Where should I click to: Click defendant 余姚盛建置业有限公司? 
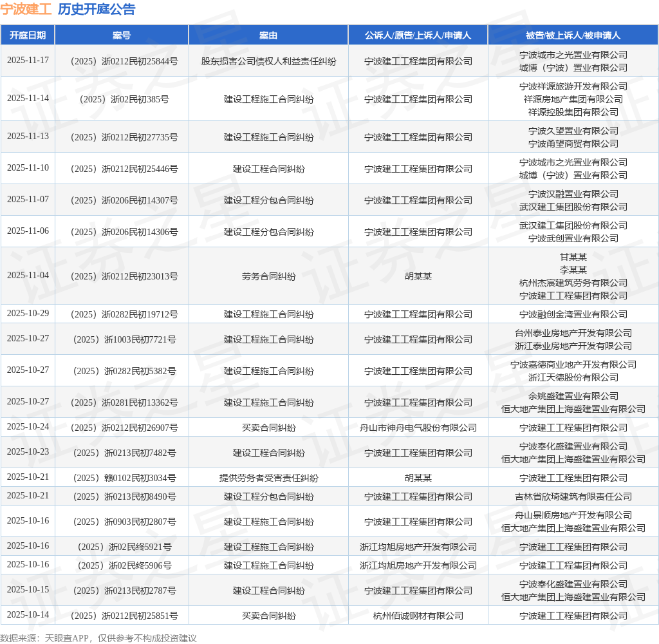pos(573,396)
